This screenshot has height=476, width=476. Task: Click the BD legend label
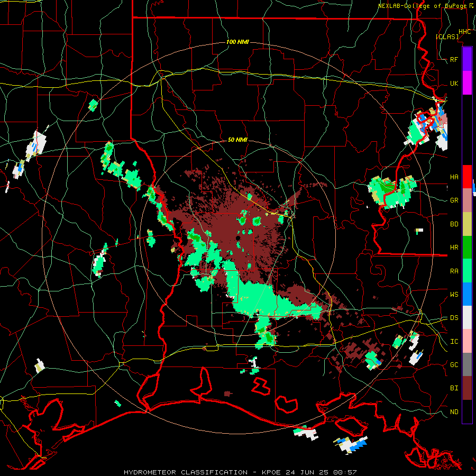click(454, 224)
